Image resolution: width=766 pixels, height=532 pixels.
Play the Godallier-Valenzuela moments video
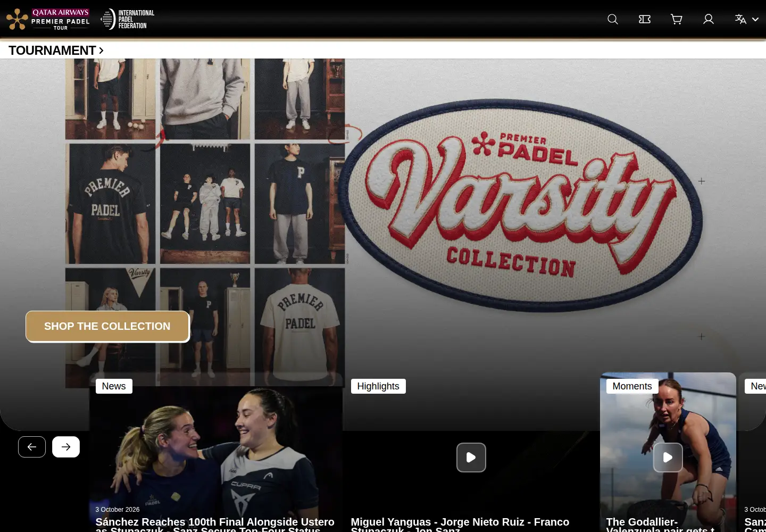pos(668,458)
